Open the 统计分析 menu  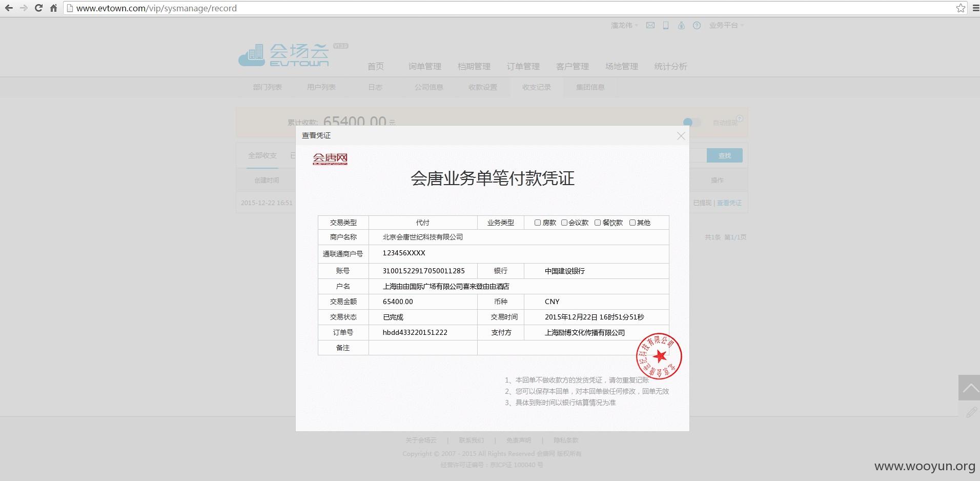pyautogui.click(x=671, y=66)
